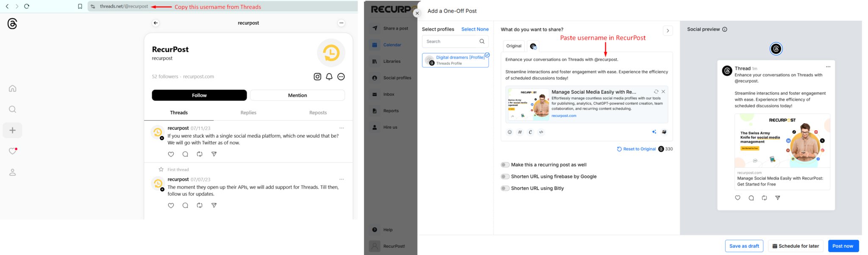Select Threads icon tab beside Original
The width and height of the screenshot is (868, 255).
pyautogui.click(x=533, y=46)
